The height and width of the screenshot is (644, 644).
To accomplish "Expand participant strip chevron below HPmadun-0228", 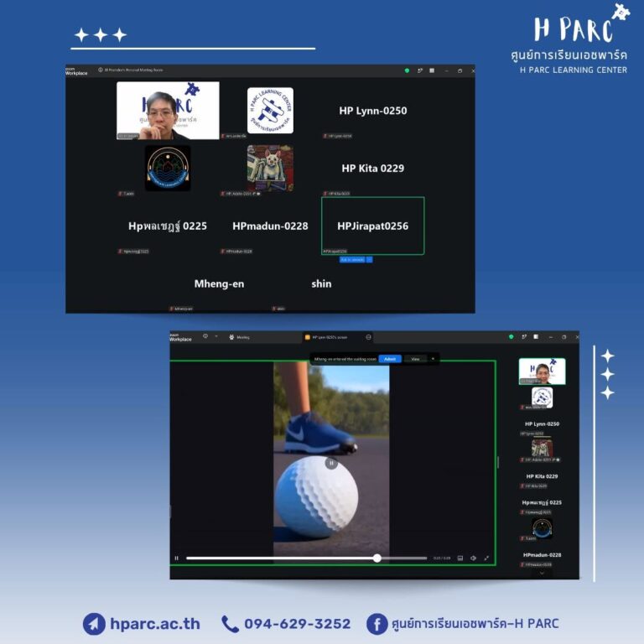I will click(x=542, y=573).
